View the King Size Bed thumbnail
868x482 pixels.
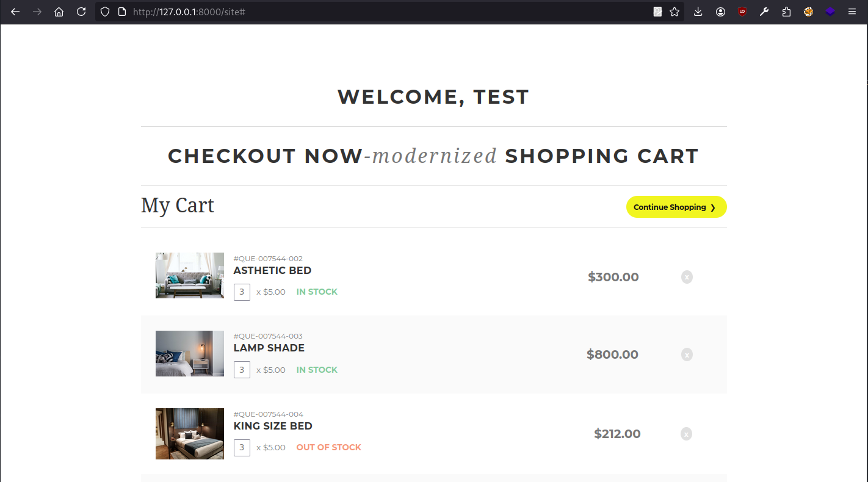tap(189, 433)
